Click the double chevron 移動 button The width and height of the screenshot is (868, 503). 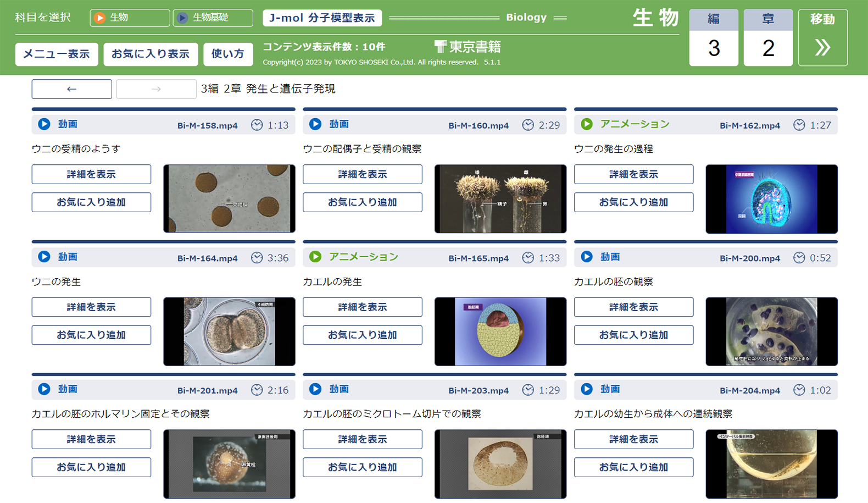point(822,37)
